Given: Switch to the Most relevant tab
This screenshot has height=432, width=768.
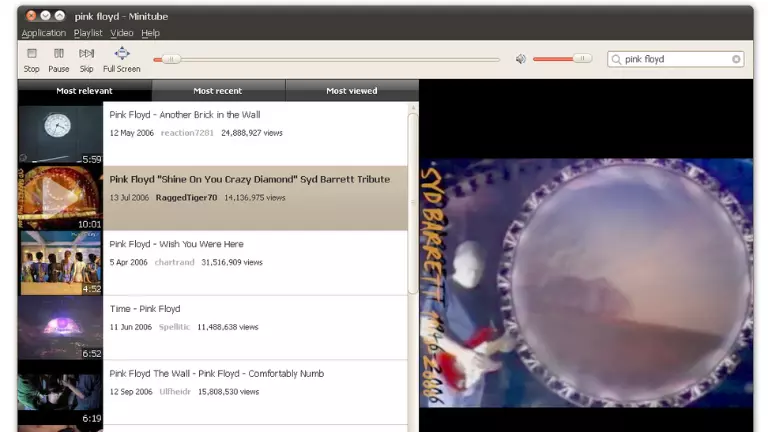Looking at the screenshot, I should pyautogui.click(x=84, y=91).
